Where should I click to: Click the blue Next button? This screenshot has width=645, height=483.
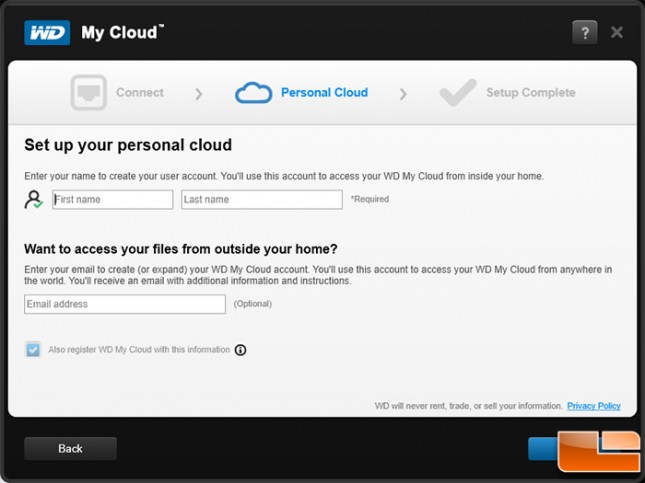click(x=543, y=448)
